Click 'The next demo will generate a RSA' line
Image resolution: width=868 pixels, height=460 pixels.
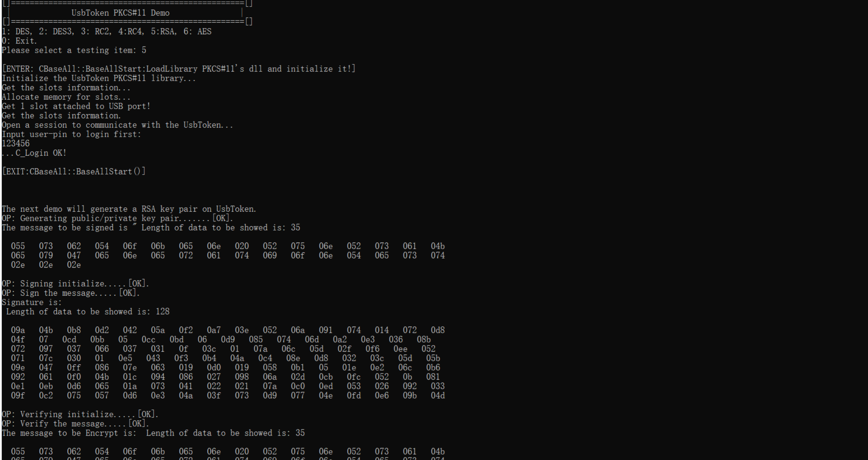click(129, 209)
